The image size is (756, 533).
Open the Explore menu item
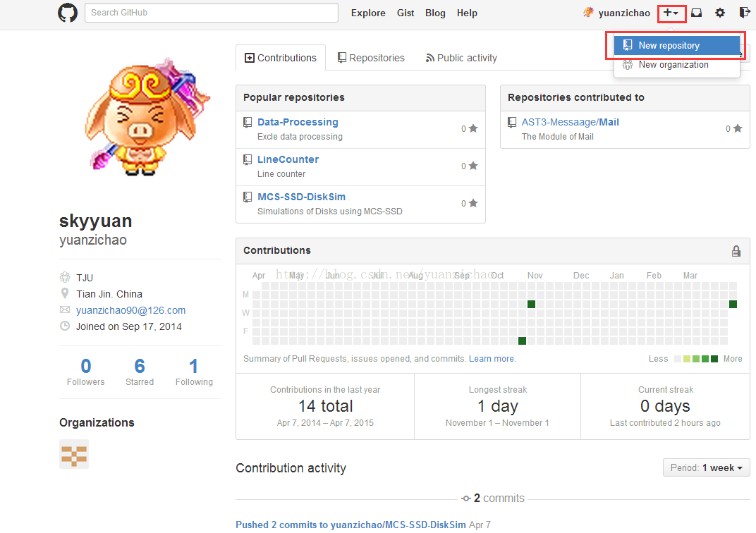pyautogui.click(x=368, y=13)
